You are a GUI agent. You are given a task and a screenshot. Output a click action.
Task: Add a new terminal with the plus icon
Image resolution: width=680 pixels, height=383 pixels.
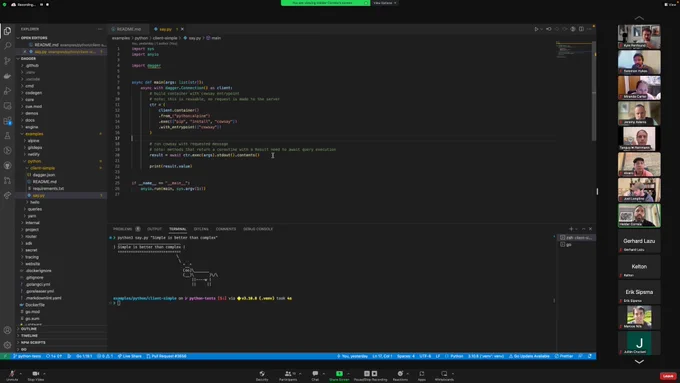[x=571, y=229]
